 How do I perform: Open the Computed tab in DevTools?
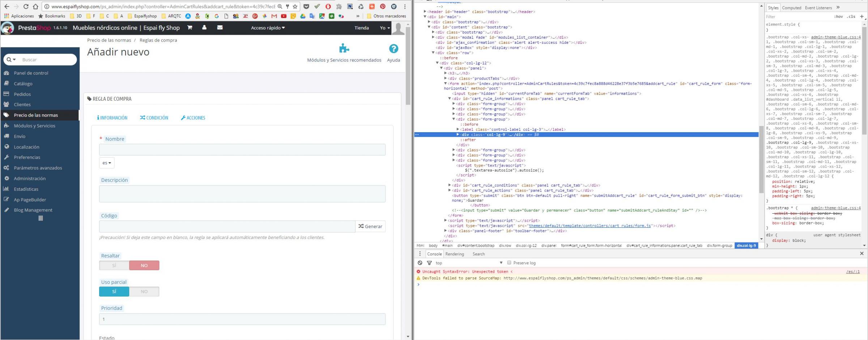[x=791, y=8]
